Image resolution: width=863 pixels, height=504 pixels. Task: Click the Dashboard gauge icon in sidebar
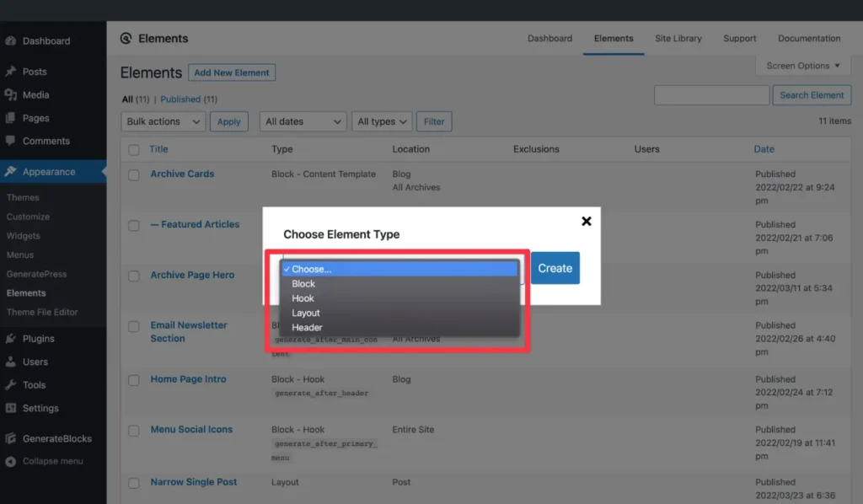pyautogui.click(x=10, y=40)
